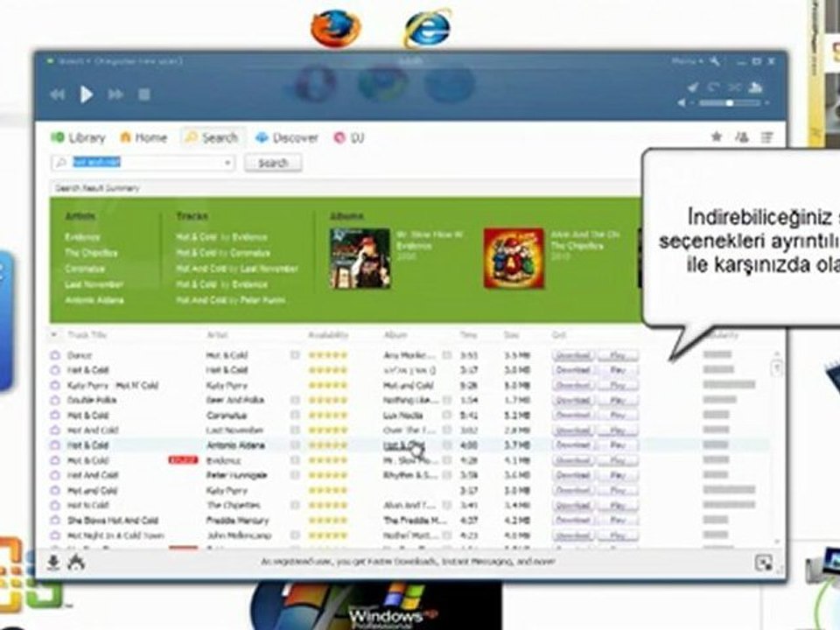The width and height of the screenshot is (840, 630).
Task: Open track Hot And Cold by Last November link
Action: tap(237, 269)
